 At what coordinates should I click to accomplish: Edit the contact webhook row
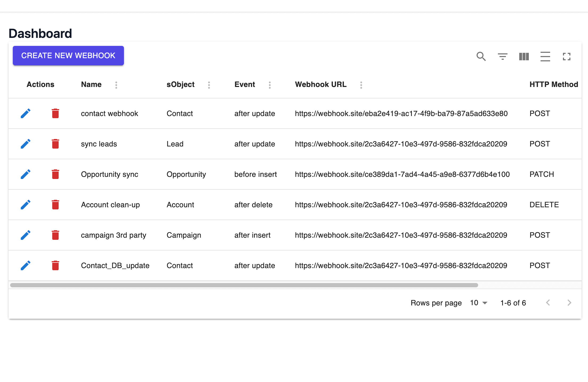pos(26,113)
